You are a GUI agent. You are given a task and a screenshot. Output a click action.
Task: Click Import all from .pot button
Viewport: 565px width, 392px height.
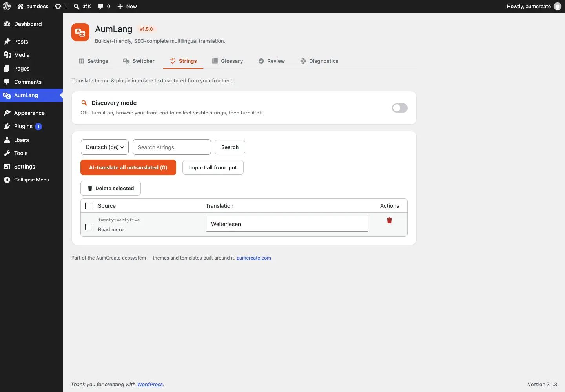coord(213,167)
